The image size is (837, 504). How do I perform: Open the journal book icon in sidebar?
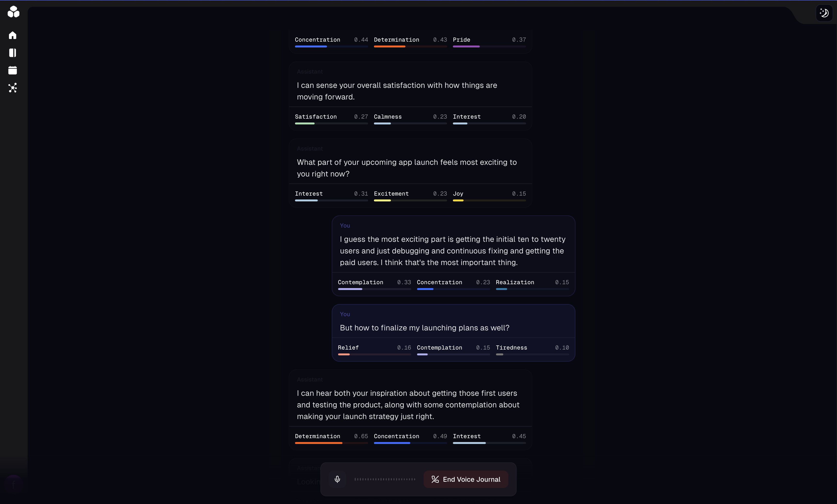[13, 53]
